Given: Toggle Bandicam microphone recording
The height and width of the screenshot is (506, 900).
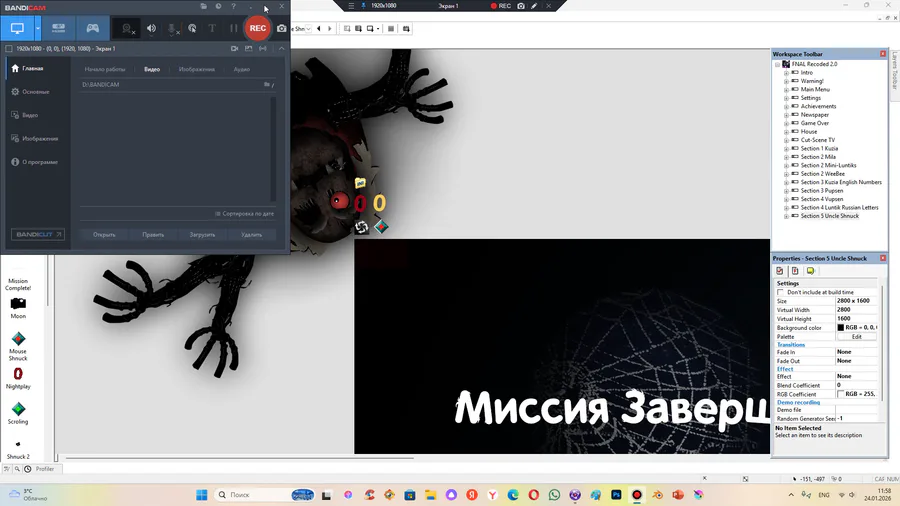Looking at the screenshot, I should point(172,28).
